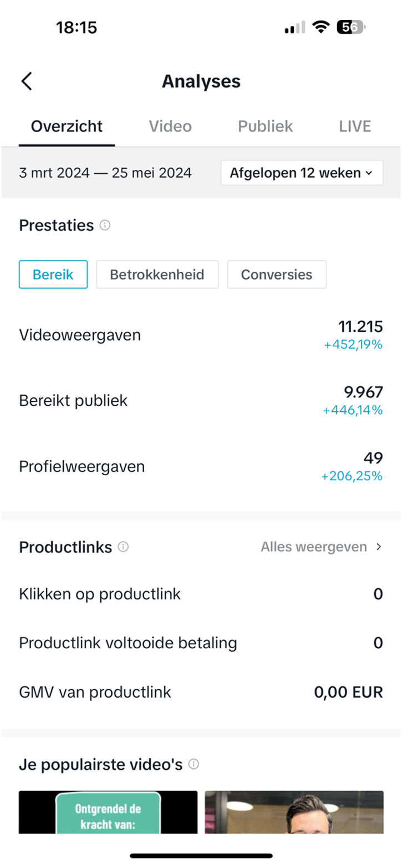Open the Video tab

[170, 127]
